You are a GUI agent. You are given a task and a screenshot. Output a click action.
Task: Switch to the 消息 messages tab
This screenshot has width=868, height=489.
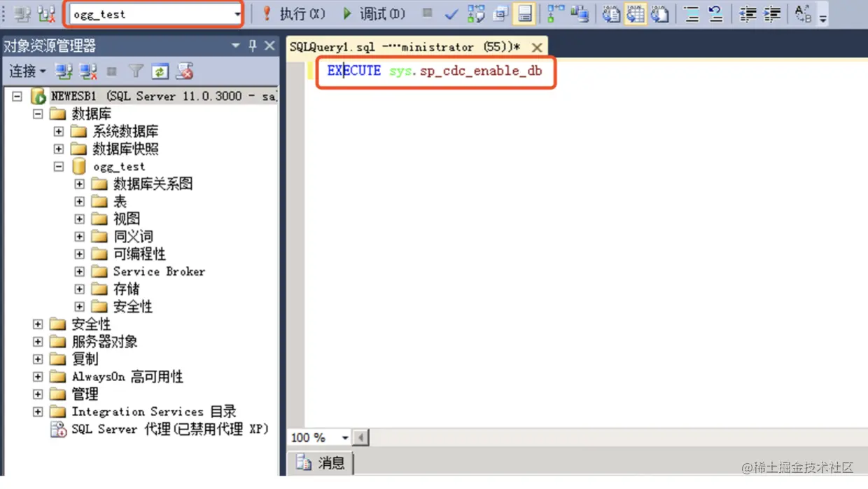pos(321,463)
